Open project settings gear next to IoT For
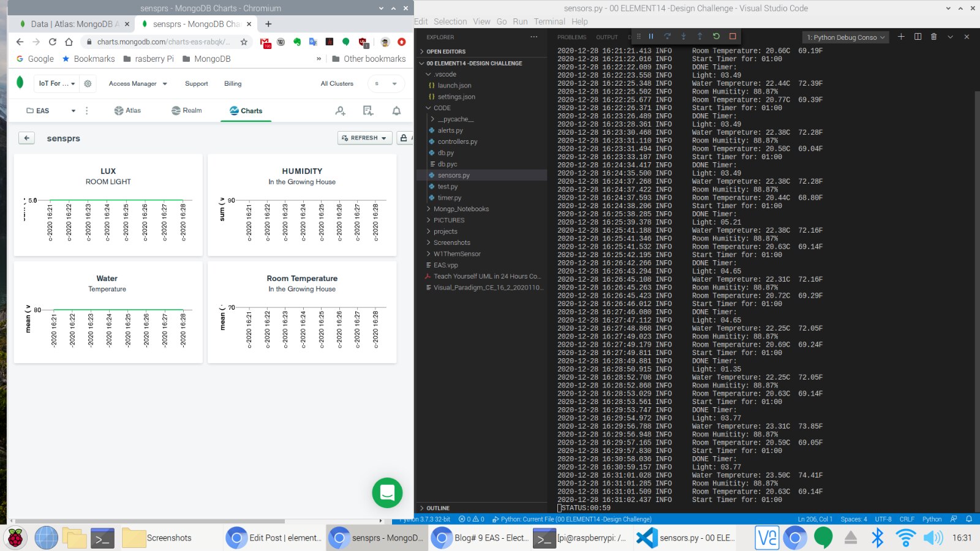Viewport: 980px width, 551px height. click(88, 84)
